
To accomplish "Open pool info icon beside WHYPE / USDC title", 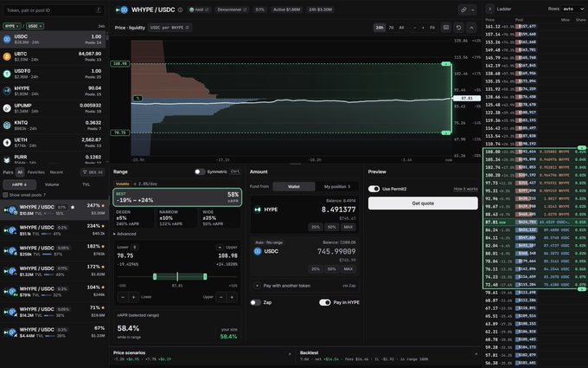I will pyautogui.click(x=181, y=10).
